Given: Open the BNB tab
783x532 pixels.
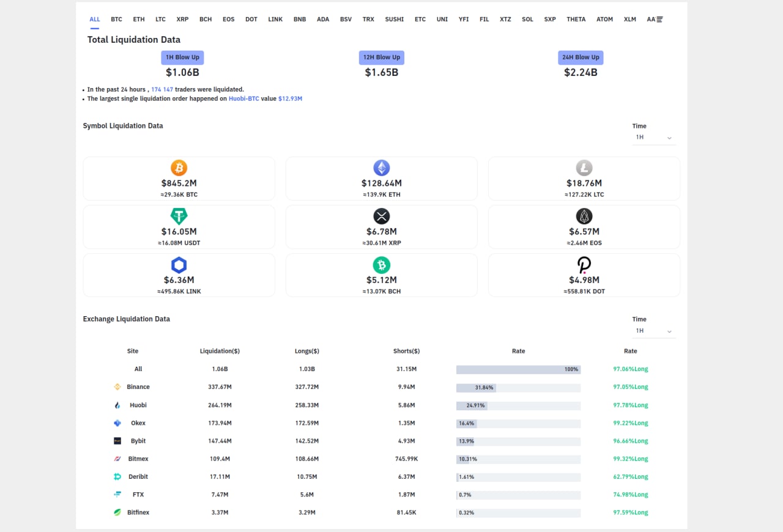Looking at the screenshot, I should point(300,20).
